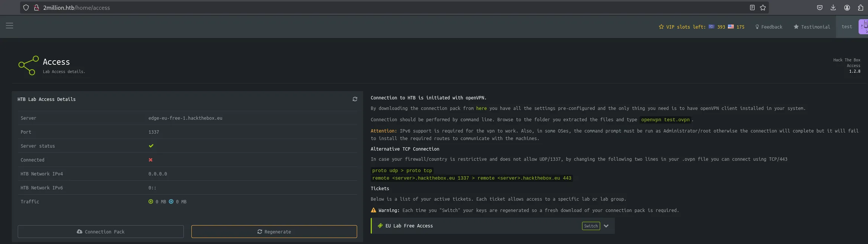Click the refresh icon in HTB Lab Access Details

point(355,99)
